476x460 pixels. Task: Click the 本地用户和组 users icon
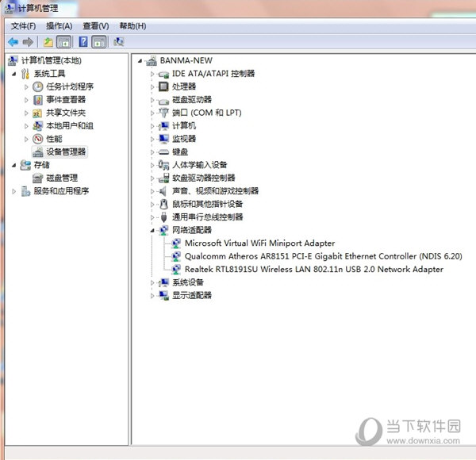click(x=37, y=126)
